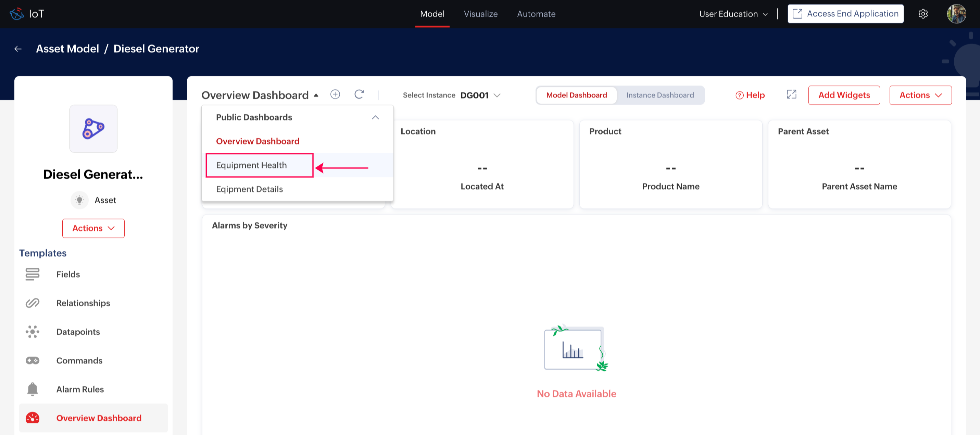The image size is (980, 435).
Task: Open Commands template from sidebar
Action: tap(79, 360)
